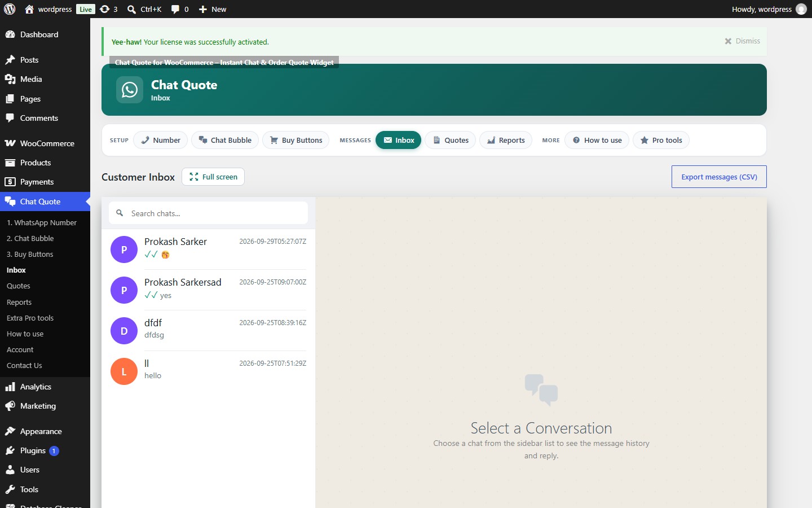Click the dfdsg message preview
Viewport: 812px width, 508px height.
154,335
